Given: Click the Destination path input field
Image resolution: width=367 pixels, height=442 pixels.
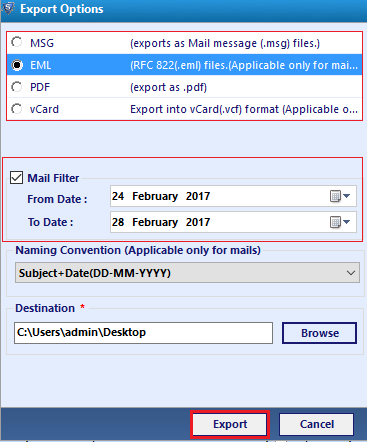Looking at the screenshot, I should [143, 333].
